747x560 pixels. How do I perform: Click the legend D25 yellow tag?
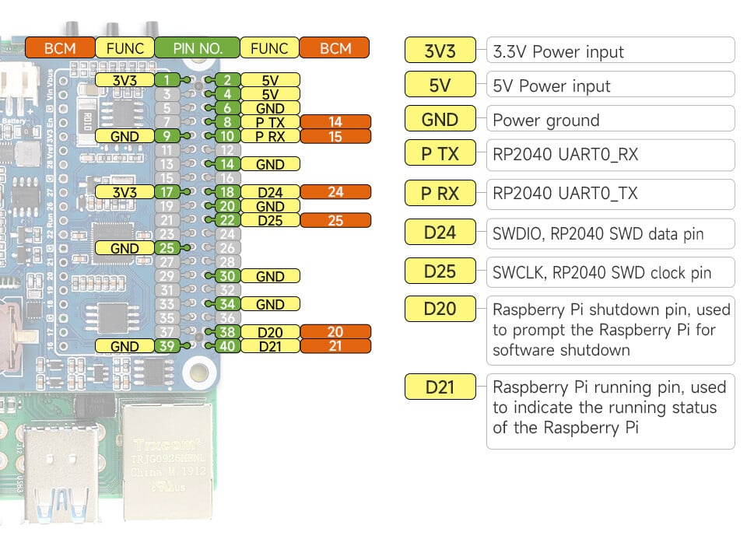[x=440, y=271]
